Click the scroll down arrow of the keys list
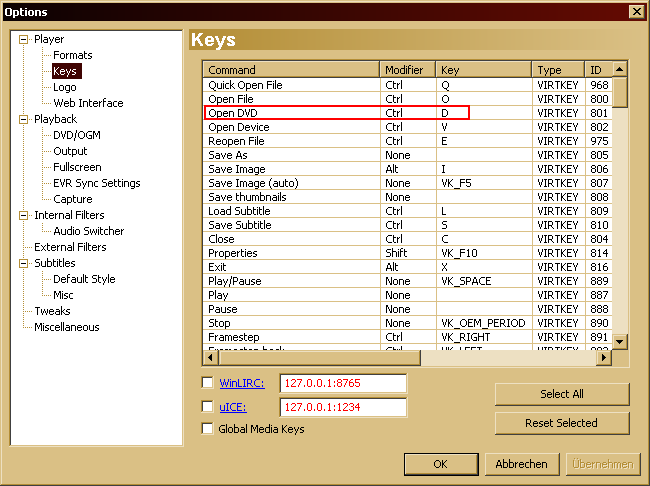This screenshot has width=650, height=486. (620, 341)
